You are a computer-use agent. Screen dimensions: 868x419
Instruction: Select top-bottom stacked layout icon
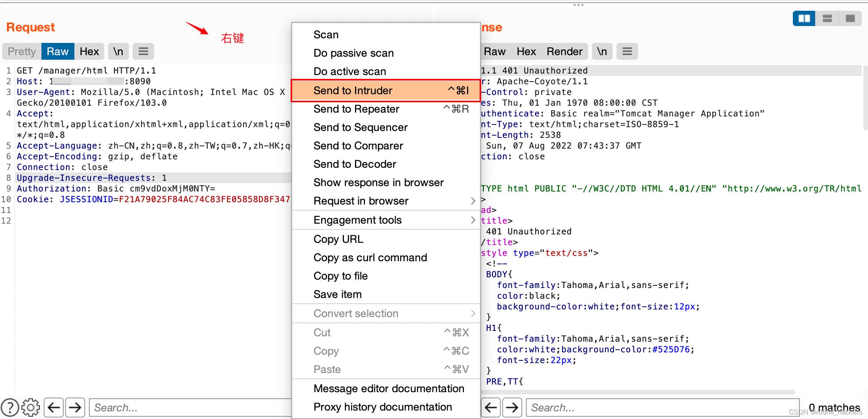(827, 18)
